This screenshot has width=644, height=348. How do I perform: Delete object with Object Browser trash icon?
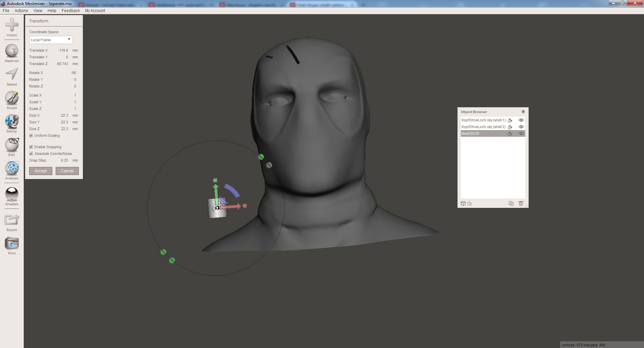[x=521, y=204]
